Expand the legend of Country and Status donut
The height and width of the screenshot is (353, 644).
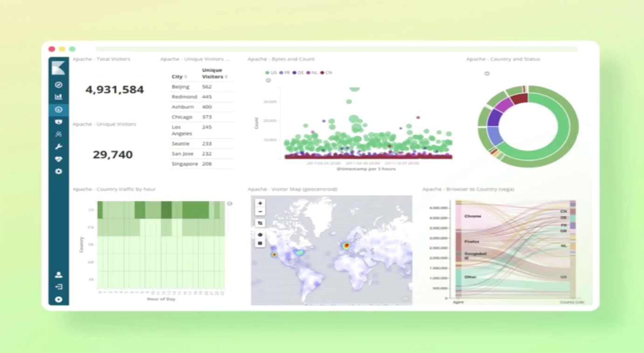487,73
